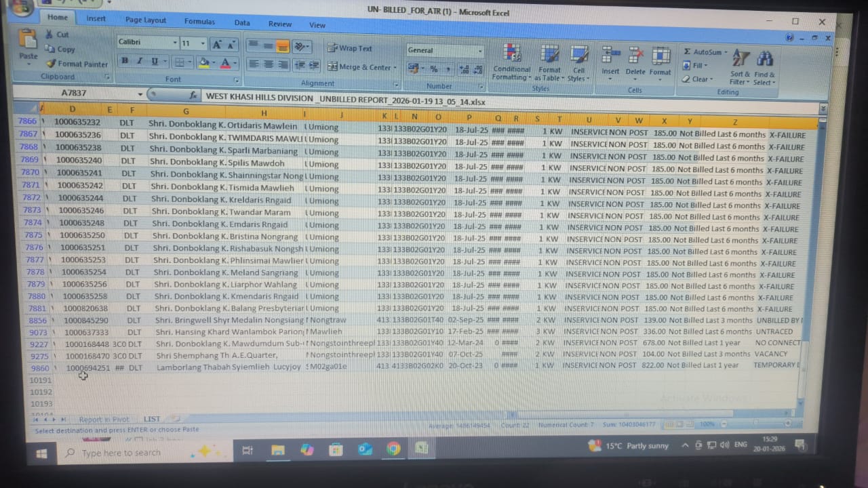This screenshot has height=488, width=868.
Task: Click the Orientation text angle icon
Action: 300,47
